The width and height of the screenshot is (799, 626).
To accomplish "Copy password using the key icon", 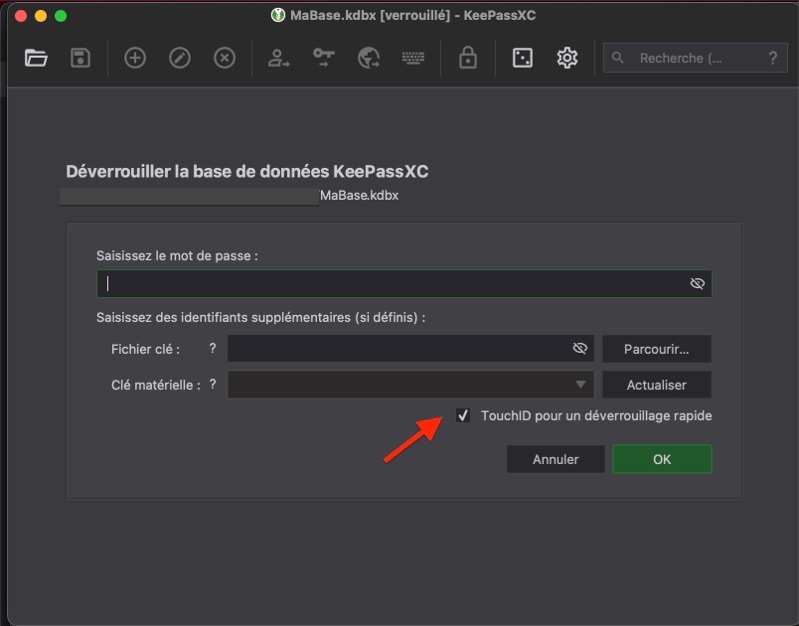I will pos(323,58).
